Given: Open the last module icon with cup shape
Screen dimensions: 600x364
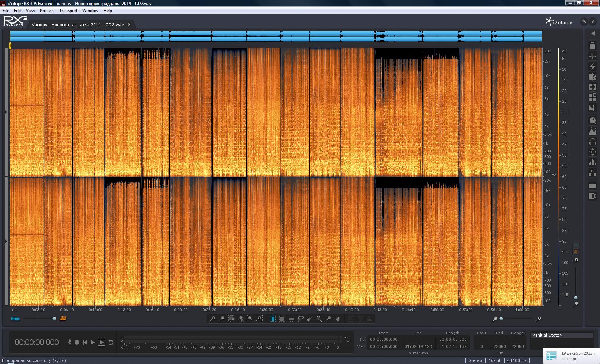Looking at the screenshot, I should (592, 196).
